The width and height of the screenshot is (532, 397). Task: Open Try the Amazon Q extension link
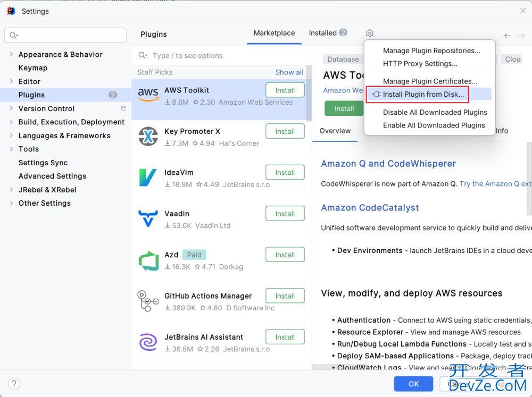tap(495, 184)
